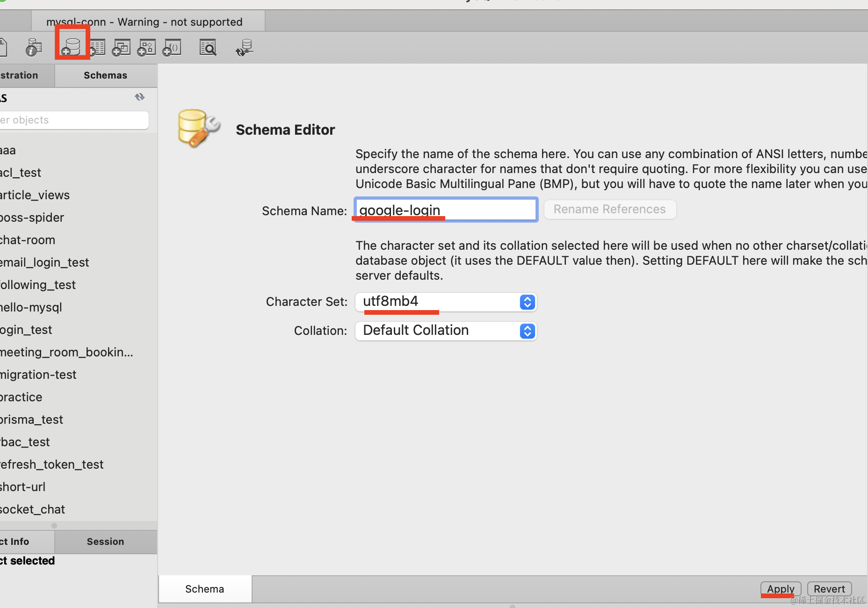
Task: Open the Collation dropdown
Action: coord(446,331)
